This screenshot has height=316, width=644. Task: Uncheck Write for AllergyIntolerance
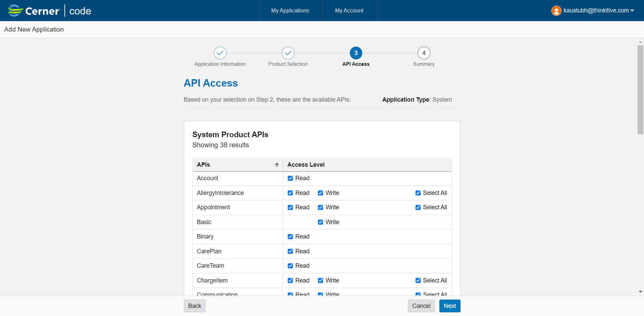point(320,193)
